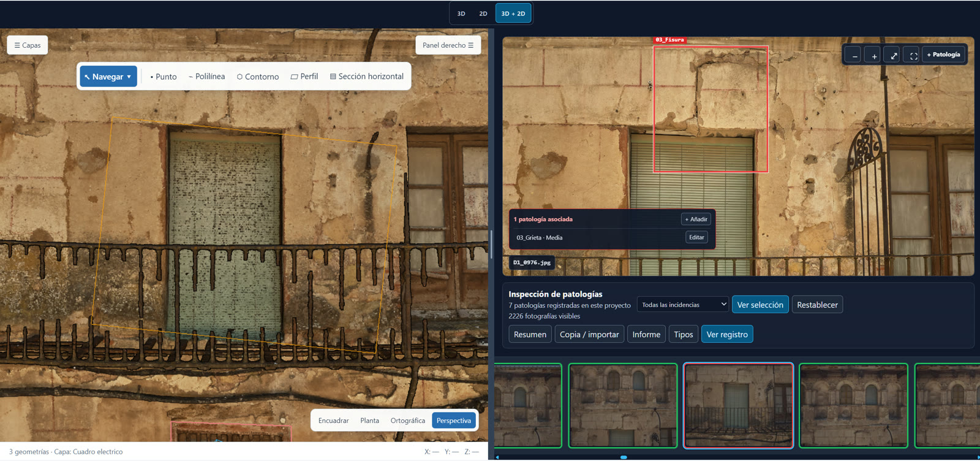This screenshot has height=461, width=980.
Task: Select the Perspectiva projection mode
Action: coord(454,421)
